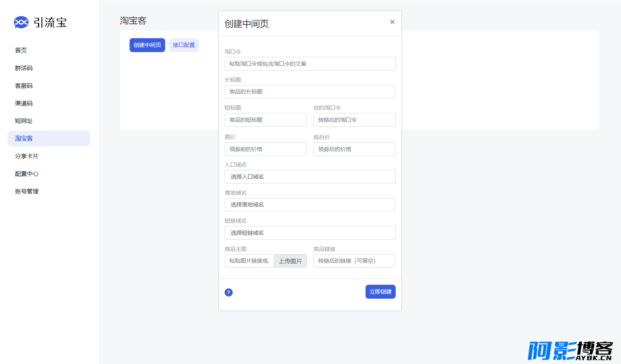Viewport: 621px width, 364px height.
Task: Close the 创建中间页 dialog
Action: 392,22
